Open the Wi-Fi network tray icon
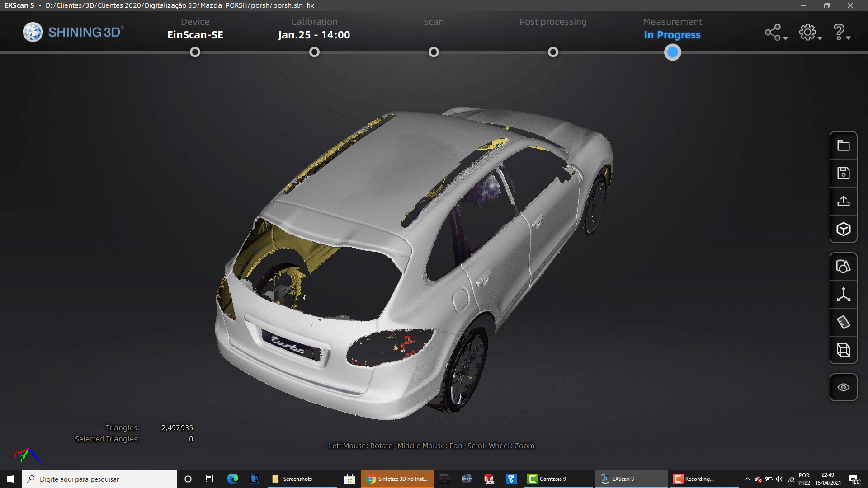The width and height of the screenshot is (868, 488). click(x=791, y=479)
